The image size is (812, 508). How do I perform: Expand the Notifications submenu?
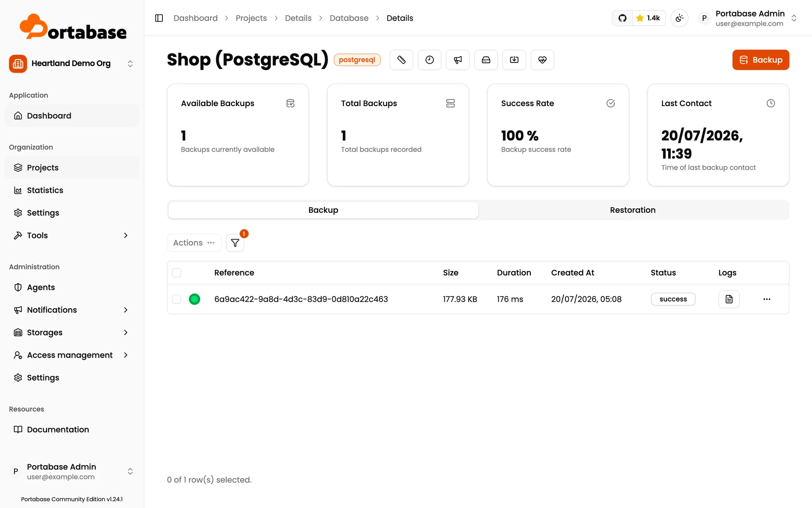72,310
